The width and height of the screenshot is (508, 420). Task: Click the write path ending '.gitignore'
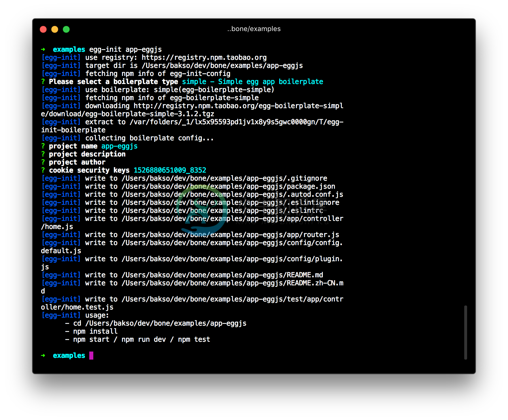point(224,178)
